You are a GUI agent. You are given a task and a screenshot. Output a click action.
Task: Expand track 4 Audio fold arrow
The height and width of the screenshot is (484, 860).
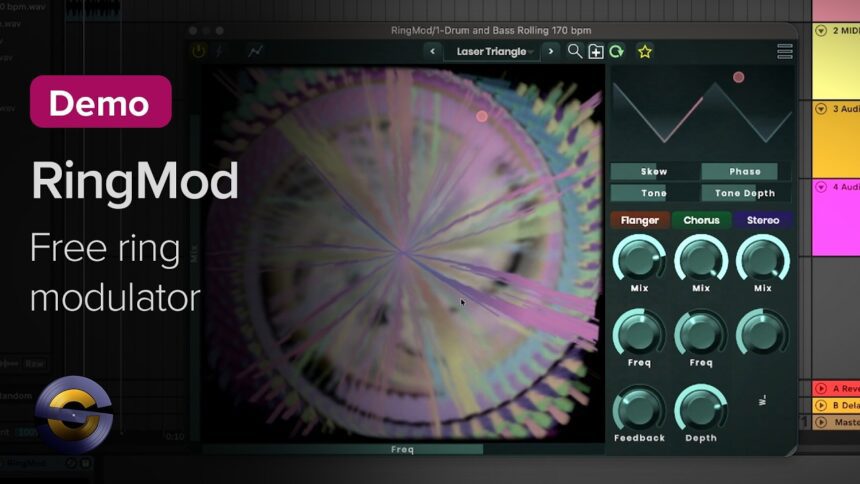[x=821, y=187]
